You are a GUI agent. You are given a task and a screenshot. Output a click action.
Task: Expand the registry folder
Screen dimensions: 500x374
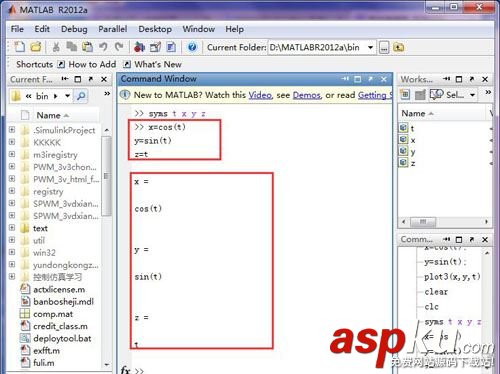click(x=12, y=191)
